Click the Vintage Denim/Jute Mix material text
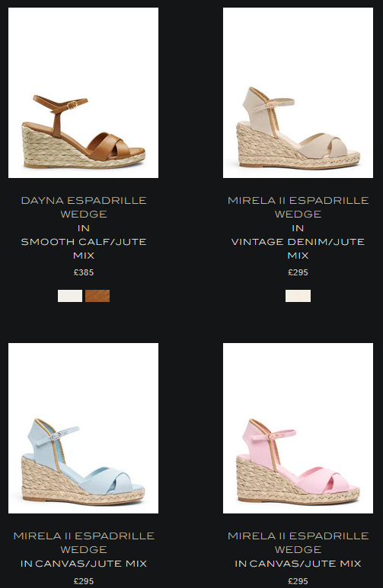Viewport: 383px width, 588px height. (298, 249)
